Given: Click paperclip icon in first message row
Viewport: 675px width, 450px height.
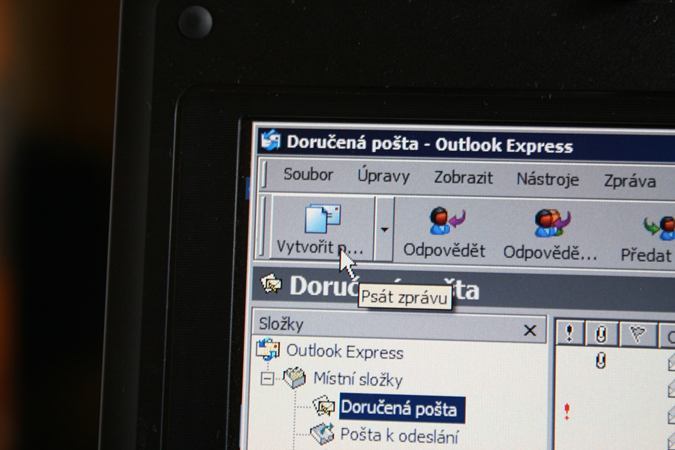Looking at the screenshot, I should [x=601, y=361].
